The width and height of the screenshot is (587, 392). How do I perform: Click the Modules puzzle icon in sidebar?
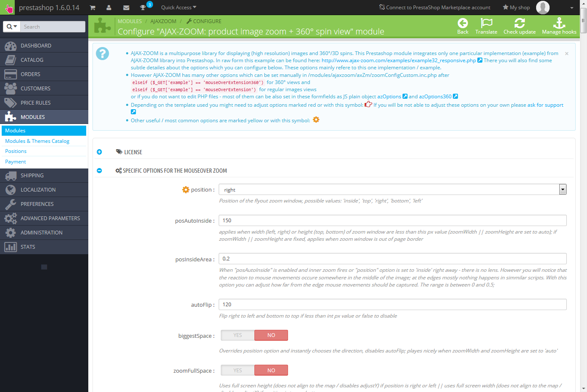pos(11,117)
